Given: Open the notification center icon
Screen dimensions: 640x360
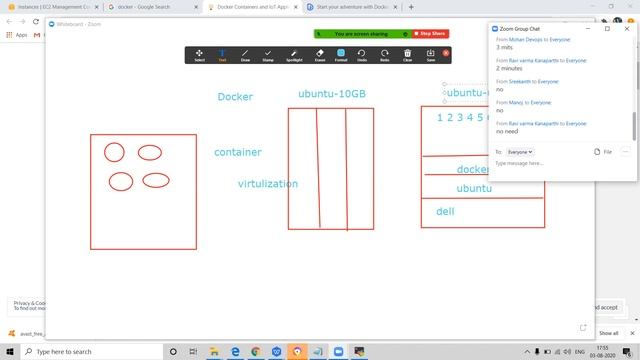Looking at the screenshot, I should (627, 351).
